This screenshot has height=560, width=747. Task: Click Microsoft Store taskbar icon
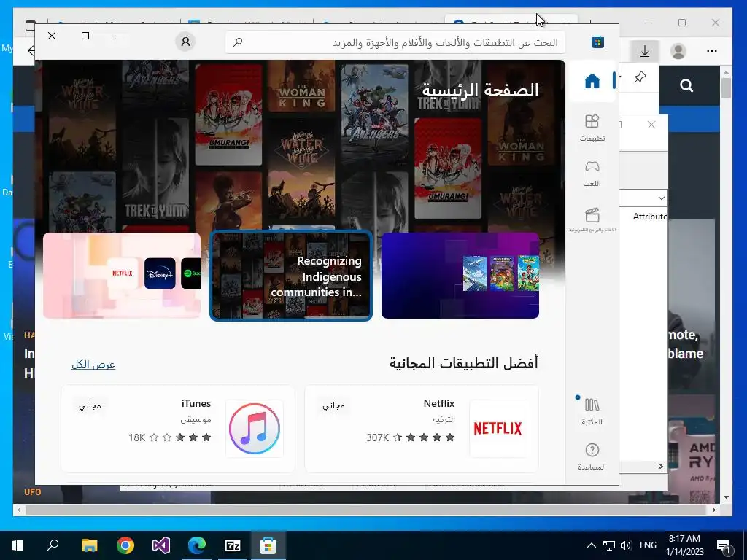pos(268,545)
